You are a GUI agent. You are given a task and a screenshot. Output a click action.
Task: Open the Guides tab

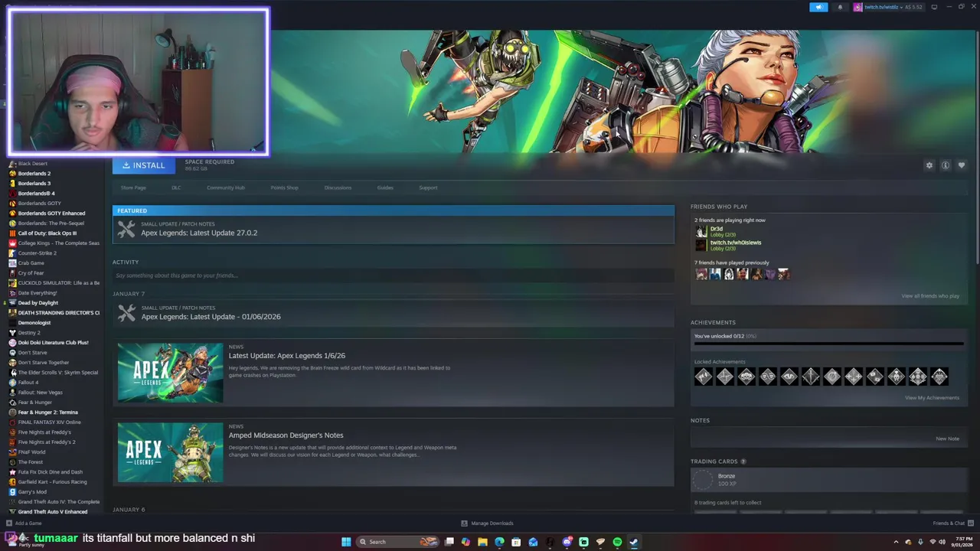[385, 187]
